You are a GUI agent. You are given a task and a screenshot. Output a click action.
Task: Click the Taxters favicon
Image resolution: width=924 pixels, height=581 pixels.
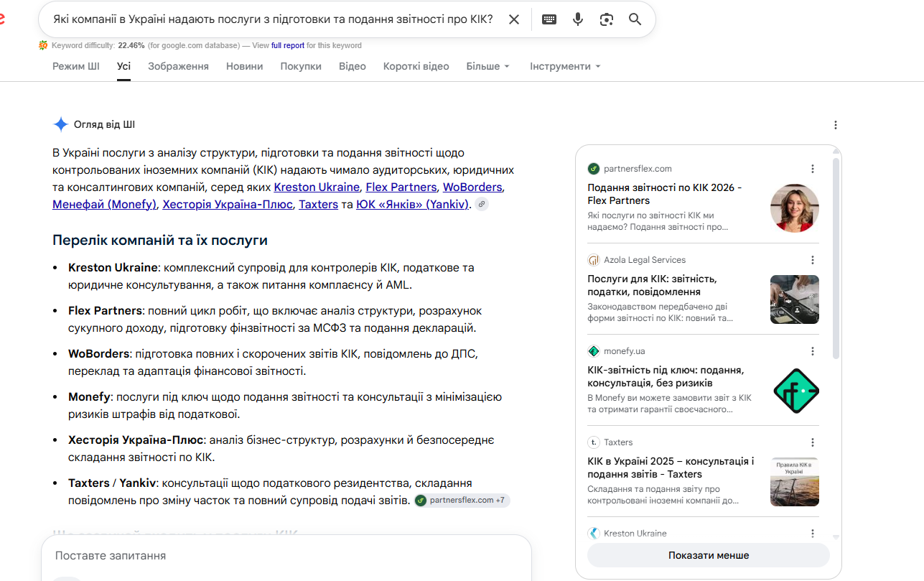coord(594,442)
